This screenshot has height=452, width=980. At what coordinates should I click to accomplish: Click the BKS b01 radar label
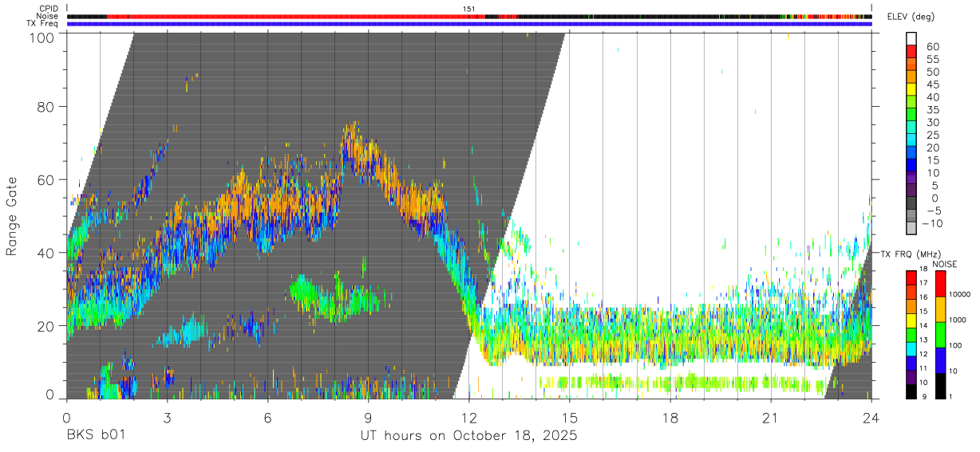coord(95,436)
